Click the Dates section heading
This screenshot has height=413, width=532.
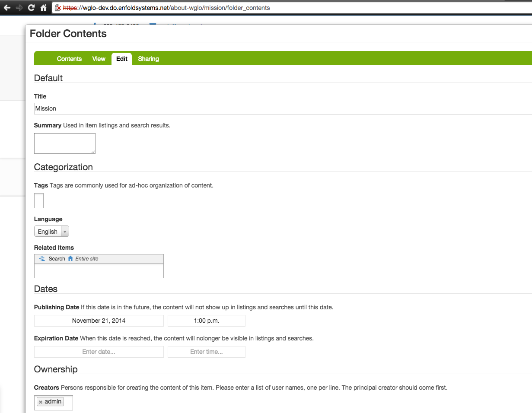pyautogui.click(x=46, y=289)
